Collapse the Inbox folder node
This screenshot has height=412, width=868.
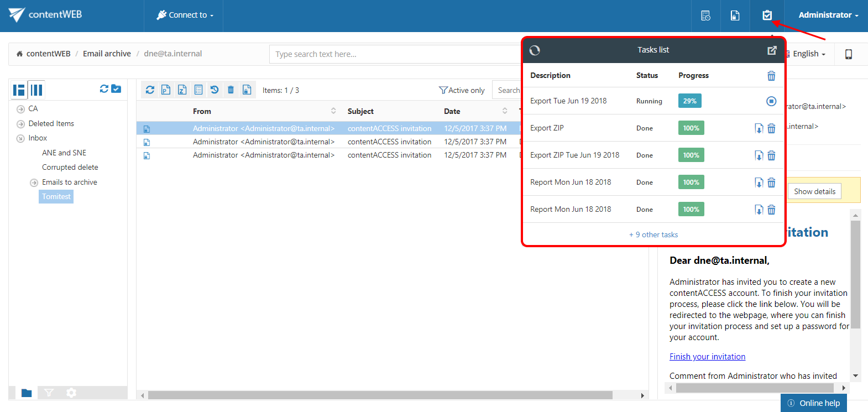tap(20, 138)
